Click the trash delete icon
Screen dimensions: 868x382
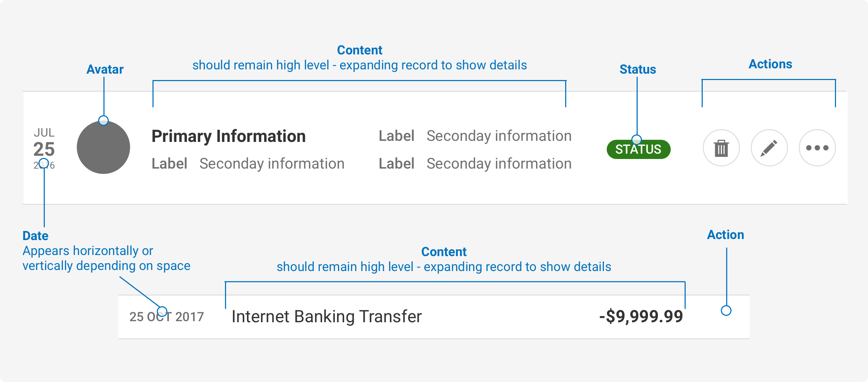(x=721, y=148)
